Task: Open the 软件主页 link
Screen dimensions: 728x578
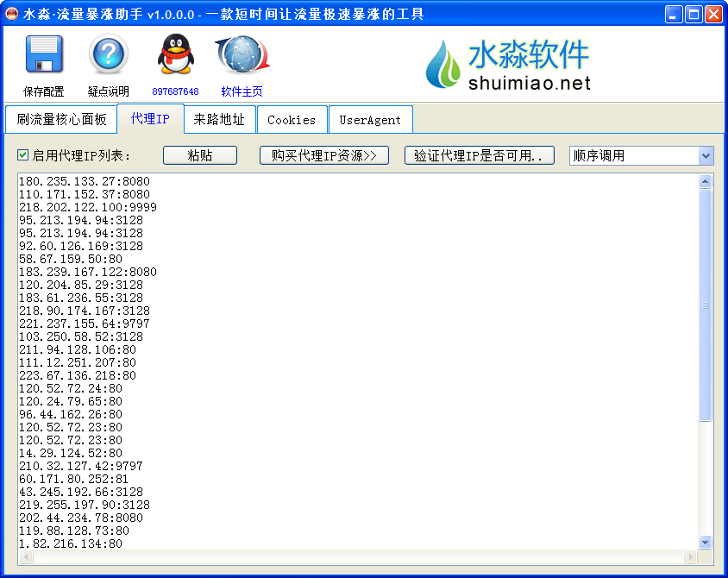Action: coord(242,91)
